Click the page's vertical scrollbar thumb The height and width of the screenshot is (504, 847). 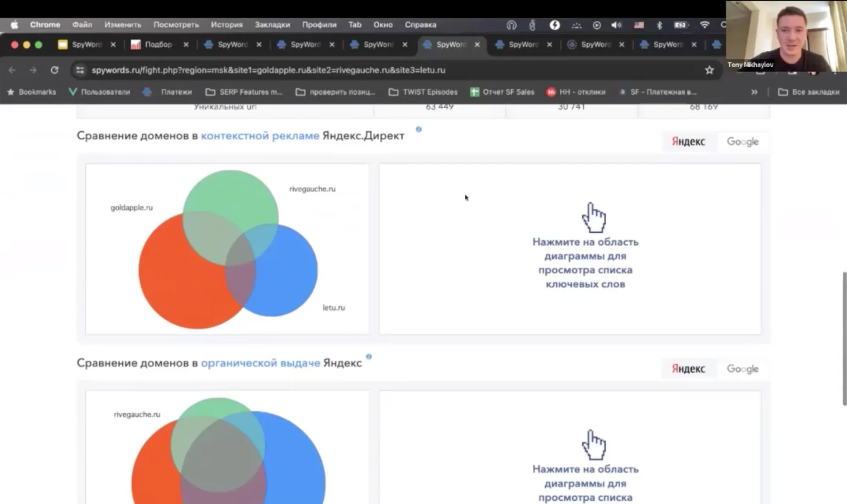[x=844, y=338]
